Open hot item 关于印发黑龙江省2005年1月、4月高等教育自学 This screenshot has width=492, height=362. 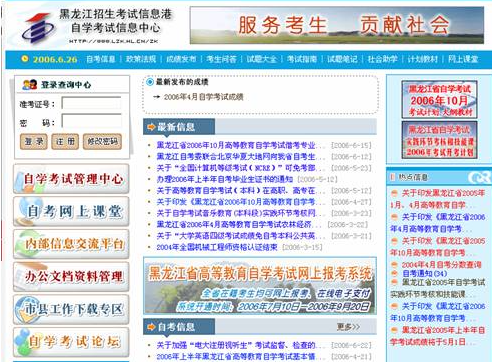[437, 199]
